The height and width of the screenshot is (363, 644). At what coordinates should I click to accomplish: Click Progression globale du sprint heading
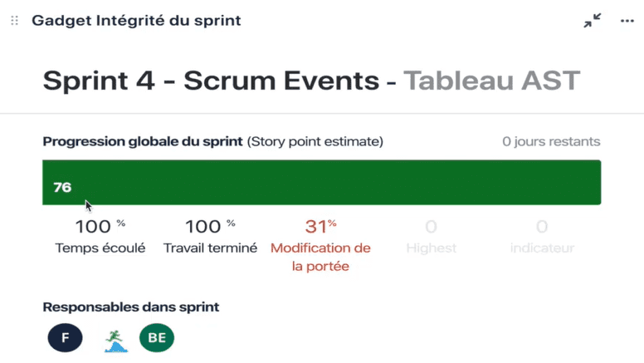143,141
